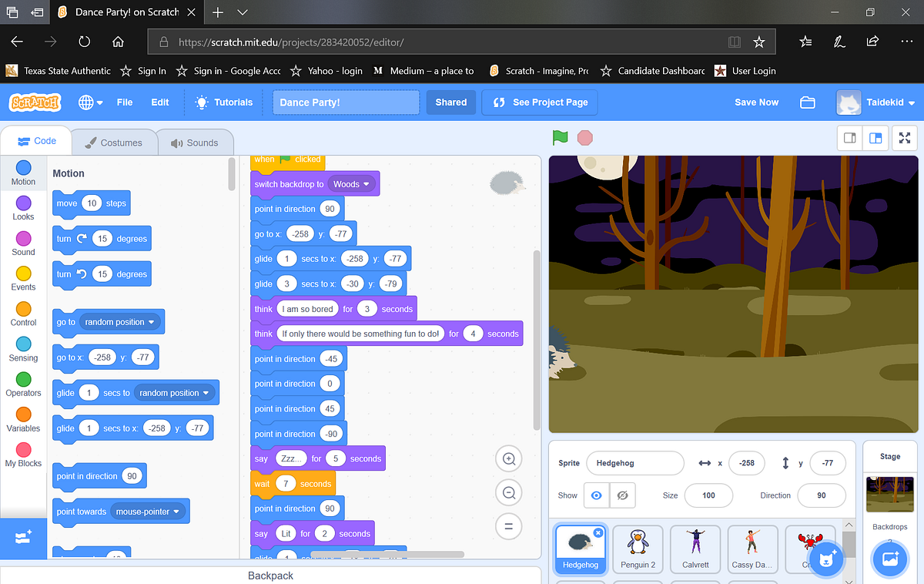Open the Woods backdrop dropdown
The width and height of the screenshot is (924, 584).
click(351, 183)
